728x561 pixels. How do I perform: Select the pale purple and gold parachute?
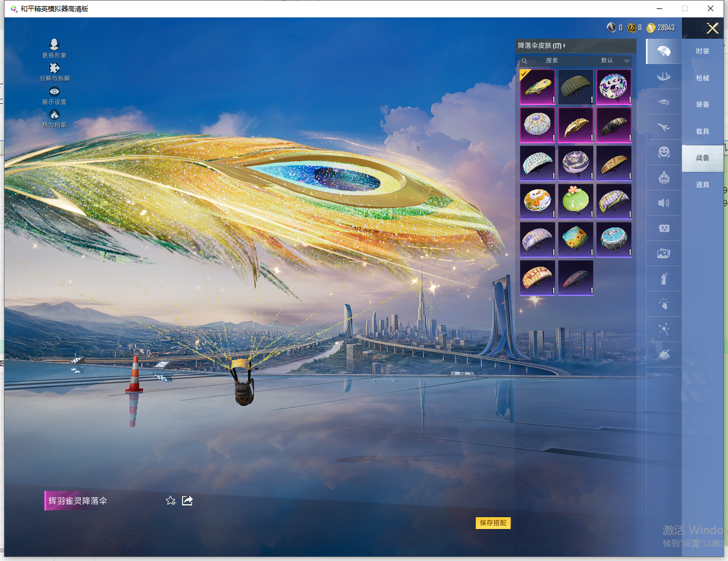click(538, 240)
